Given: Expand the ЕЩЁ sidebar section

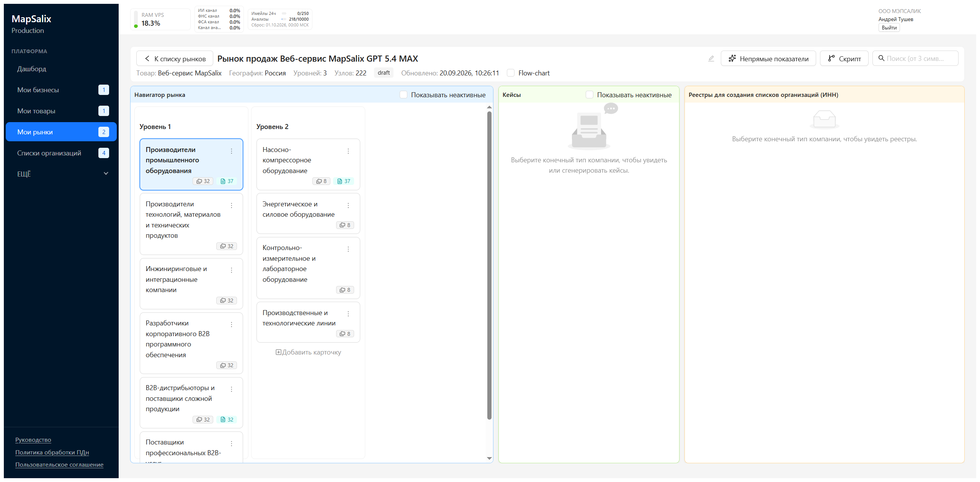Looking at the screenshot, I should 61,174.
